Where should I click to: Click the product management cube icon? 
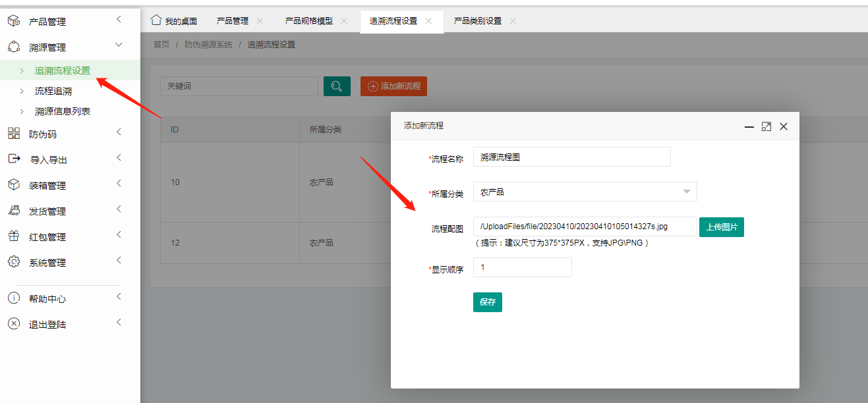[x=14, y=22]
